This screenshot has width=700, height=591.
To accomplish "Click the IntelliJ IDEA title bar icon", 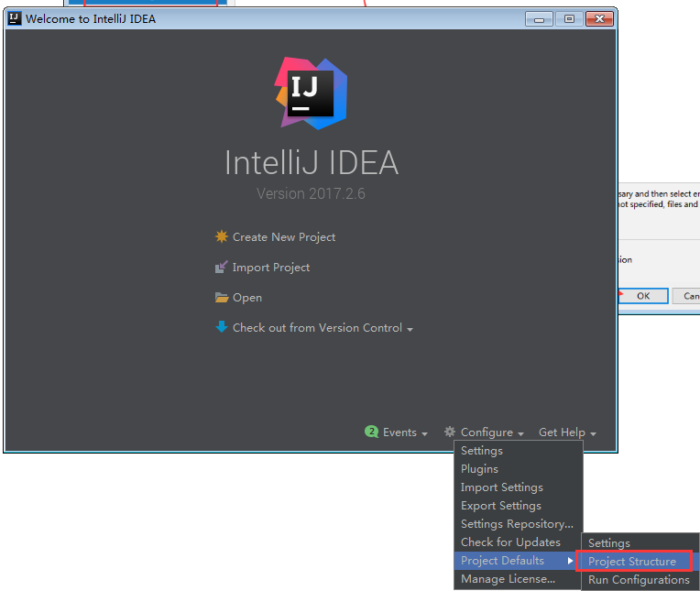I will 15,18.
